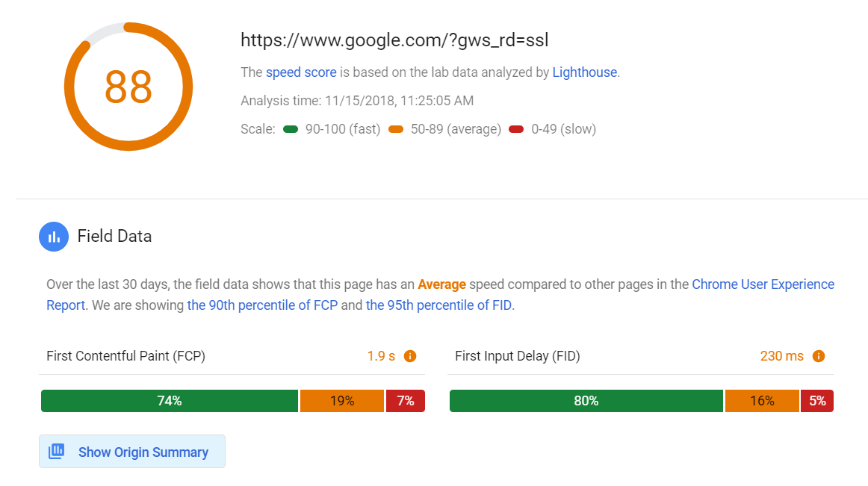
Task: Click the blue Field Data chart icon
Action: (x=54, y=237)
